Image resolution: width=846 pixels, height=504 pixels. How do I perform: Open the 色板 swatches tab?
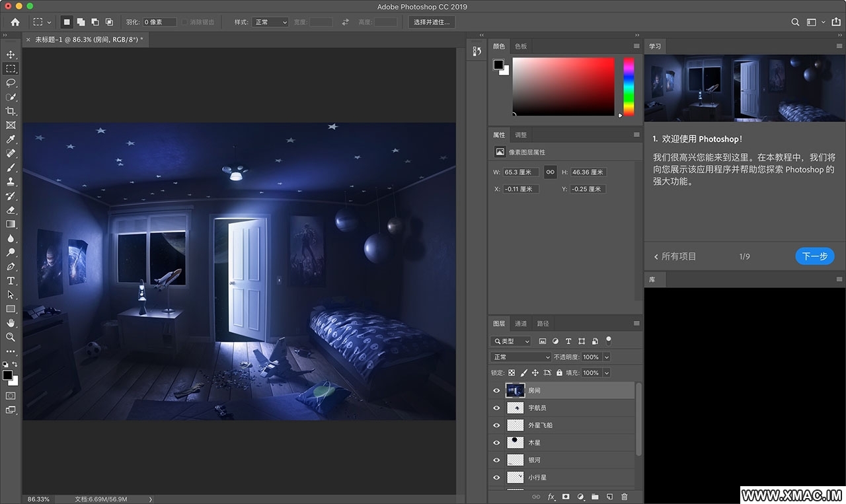521,46
